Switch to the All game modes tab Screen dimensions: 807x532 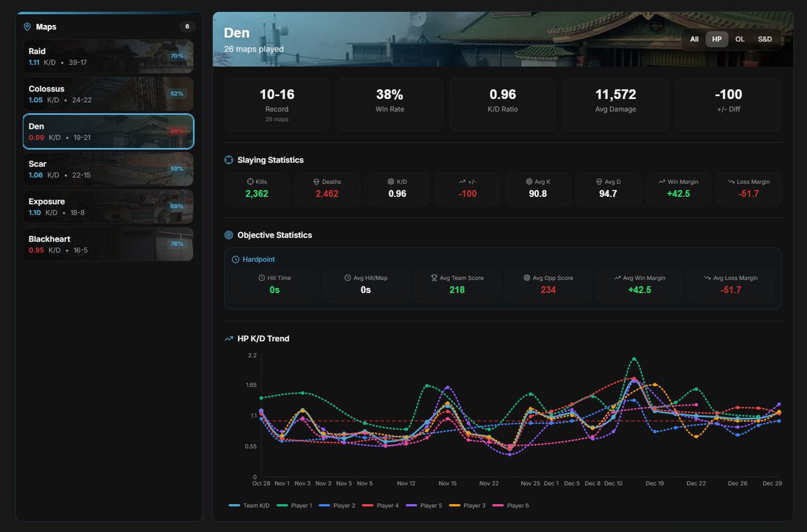pyautogui.click(x=694, y=39)
